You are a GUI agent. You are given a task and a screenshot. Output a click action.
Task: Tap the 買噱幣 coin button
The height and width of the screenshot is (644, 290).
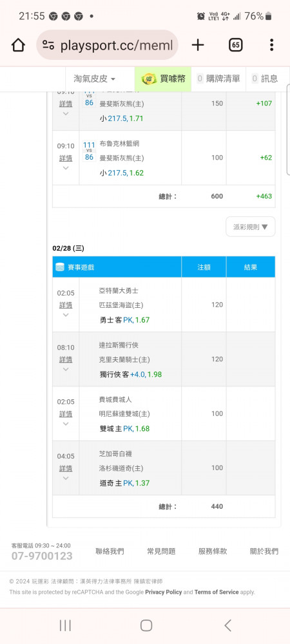162,79
